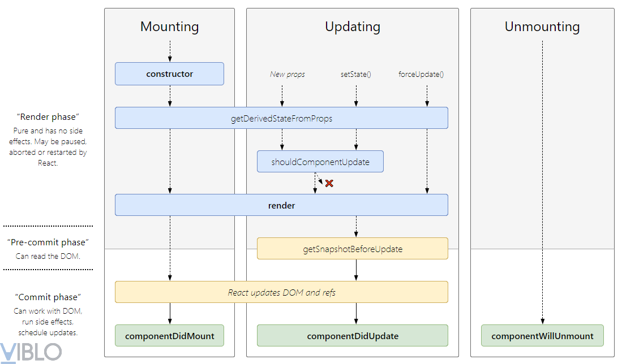Image resolution: width=622 pixels, height=364 pixels.
Task: Click the componentDidUpdate box
Action: pos(352,336)
